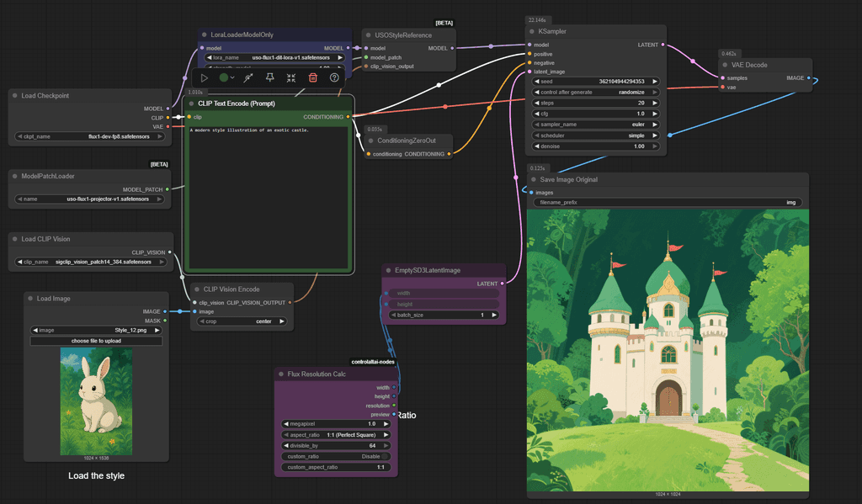Click the IMAGE output socket on VAE Decode
This screenshot has height=504, width=862.
[810, 77]
